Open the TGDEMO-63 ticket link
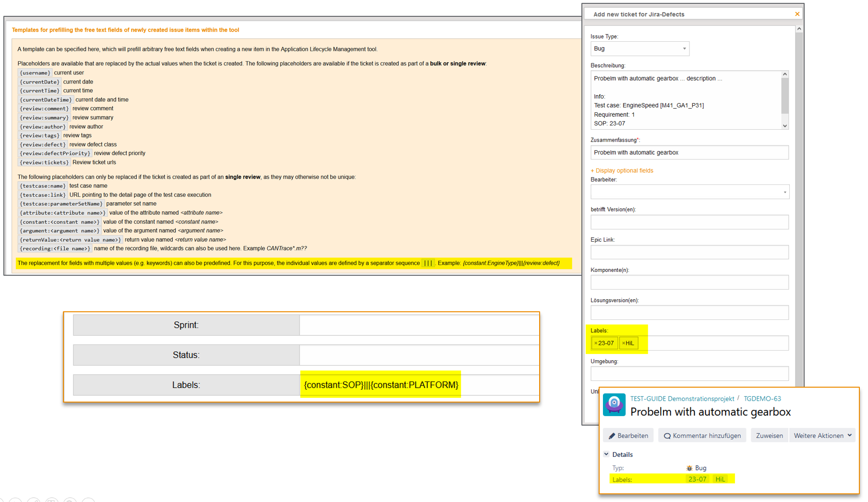Viewport: 868px width, 502px height. 762,399
